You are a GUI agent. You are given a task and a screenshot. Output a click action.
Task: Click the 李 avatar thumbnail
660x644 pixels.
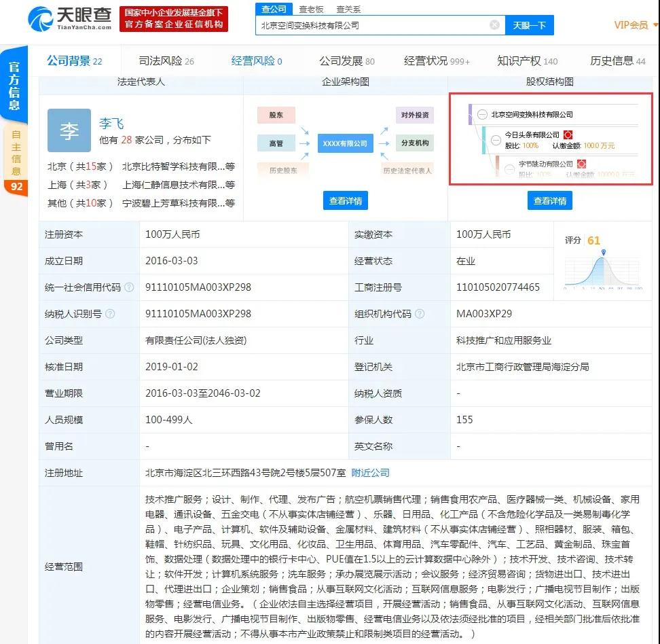(x=69, y=130)
